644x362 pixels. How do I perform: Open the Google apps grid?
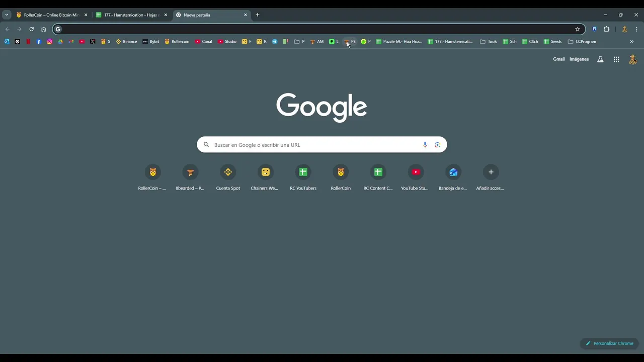pos(616,59)
